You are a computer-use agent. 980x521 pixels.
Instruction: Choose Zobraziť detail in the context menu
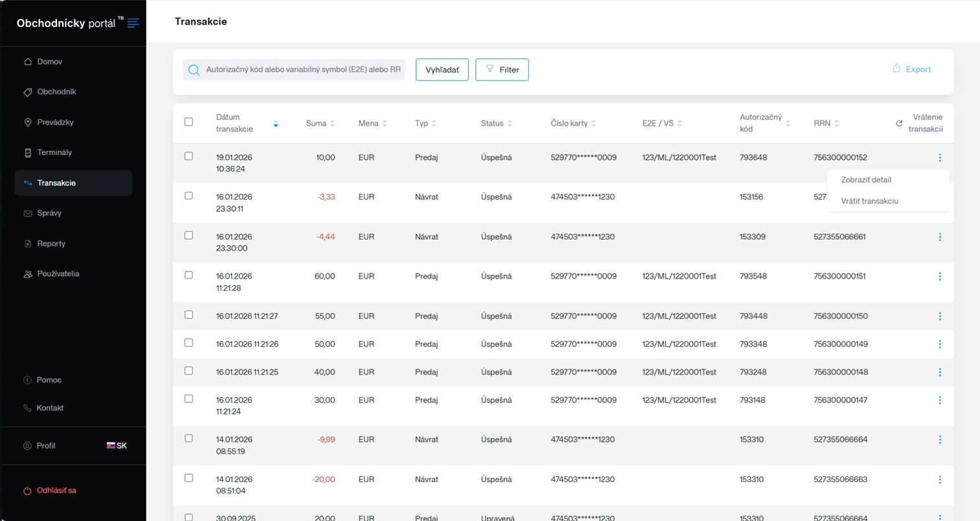click(866, 179)
